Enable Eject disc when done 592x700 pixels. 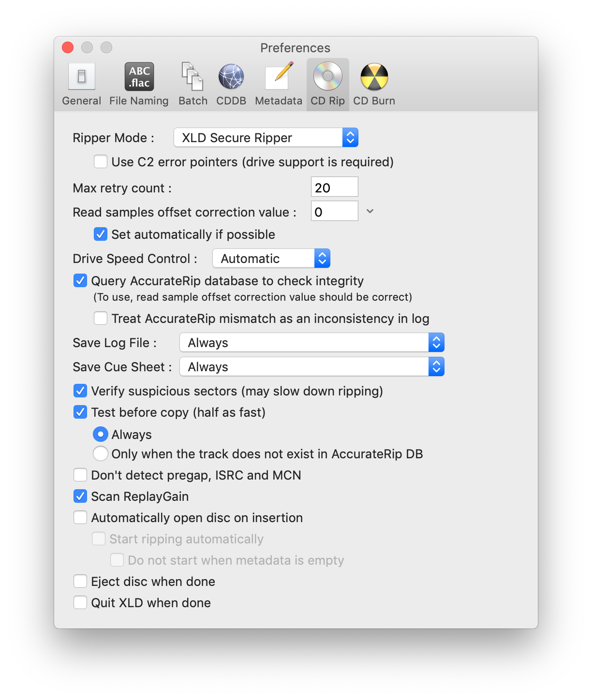(80, 582)
